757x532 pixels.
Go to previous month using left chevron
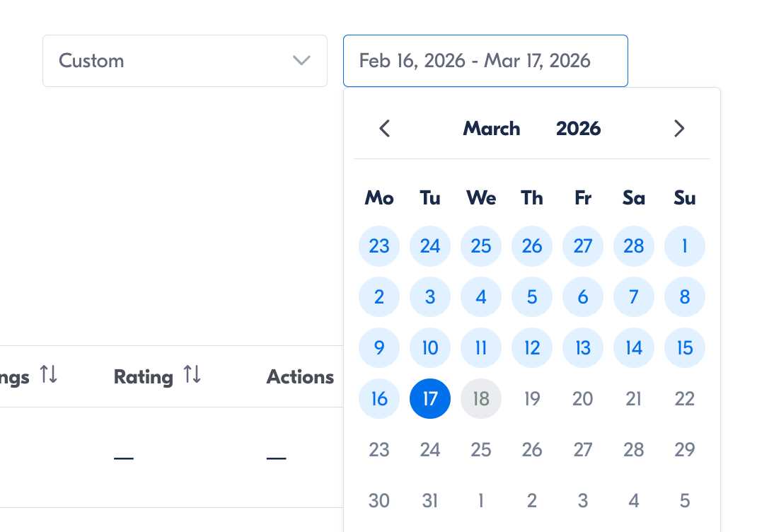[x=384, y=129]
